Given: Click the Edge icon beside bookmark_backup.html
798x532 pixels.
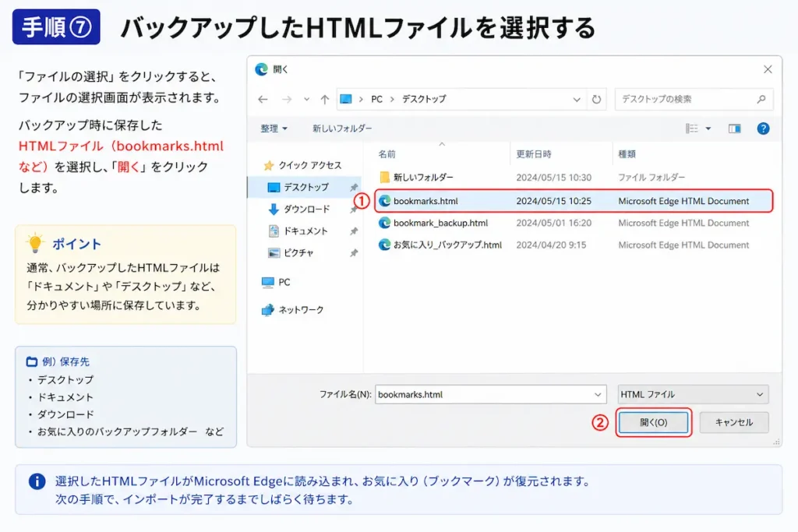Looking at the screenshot, I should (385, 223).
